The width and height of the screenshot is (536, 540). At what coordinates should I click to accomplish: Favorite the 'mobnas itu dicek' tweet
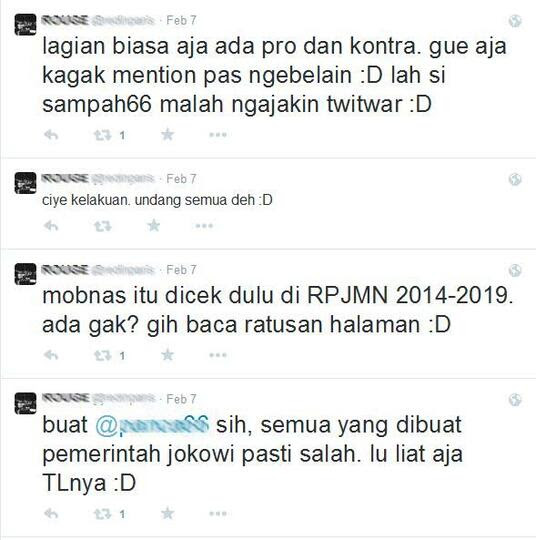point(167,355)
